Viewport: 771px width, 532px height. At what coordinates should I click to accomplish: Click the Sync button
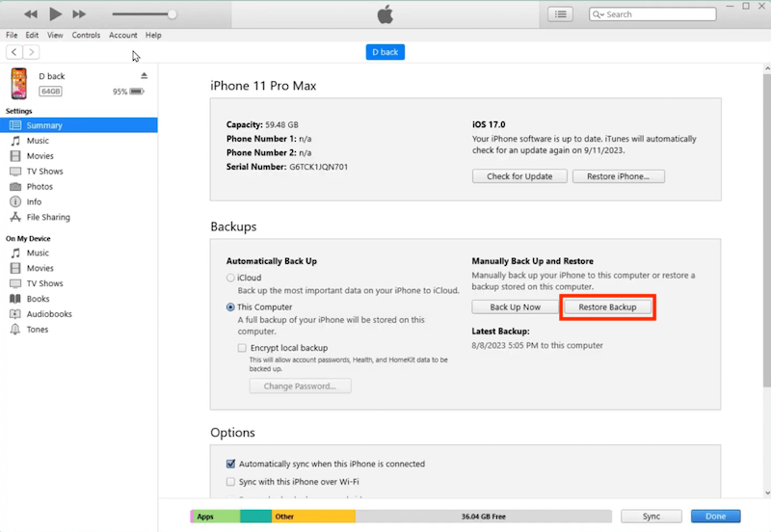click(651, 517)
